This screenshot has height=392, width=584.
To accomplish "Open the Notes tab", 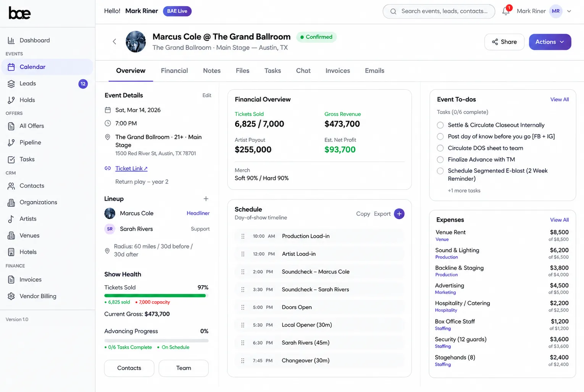I will tap(212, 71).
